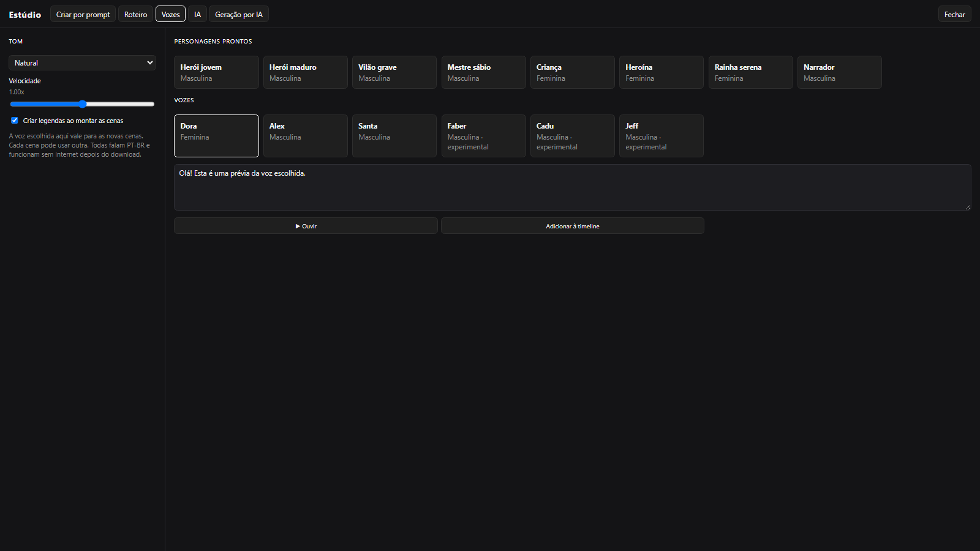Screen dimensions: 980x551
Task: Select the Alex voice
Action: [x=305, y=136]
